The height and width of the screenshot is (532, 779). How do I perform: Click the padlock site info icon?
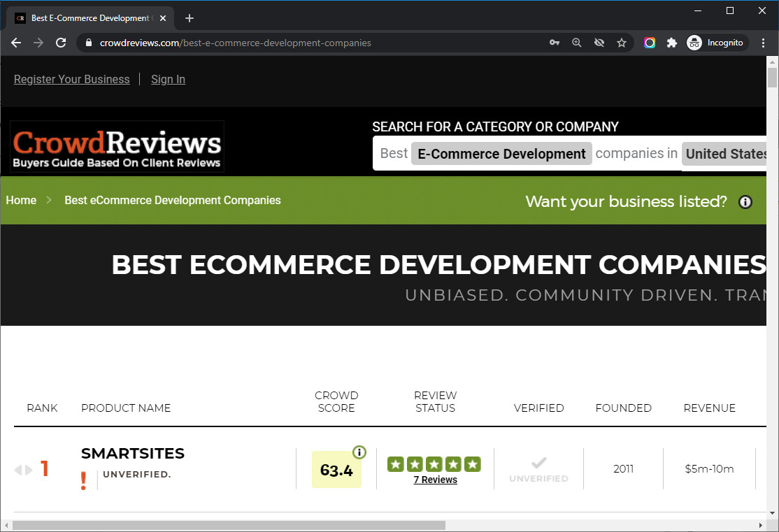pyautogui.click(x=88, y=43)
